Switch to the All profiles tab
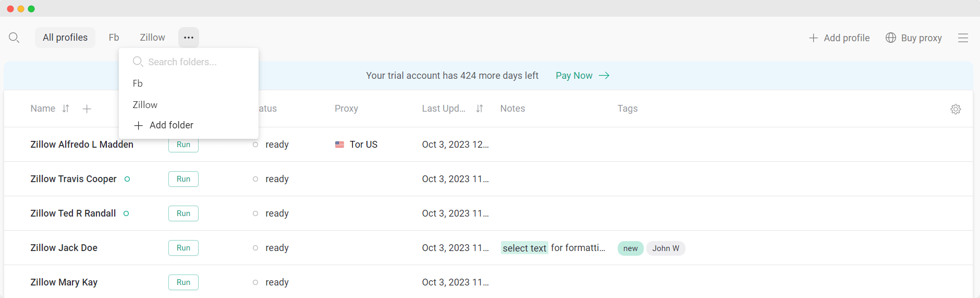The height and width of the screenshot is (298, 980). tap(65, 38)
